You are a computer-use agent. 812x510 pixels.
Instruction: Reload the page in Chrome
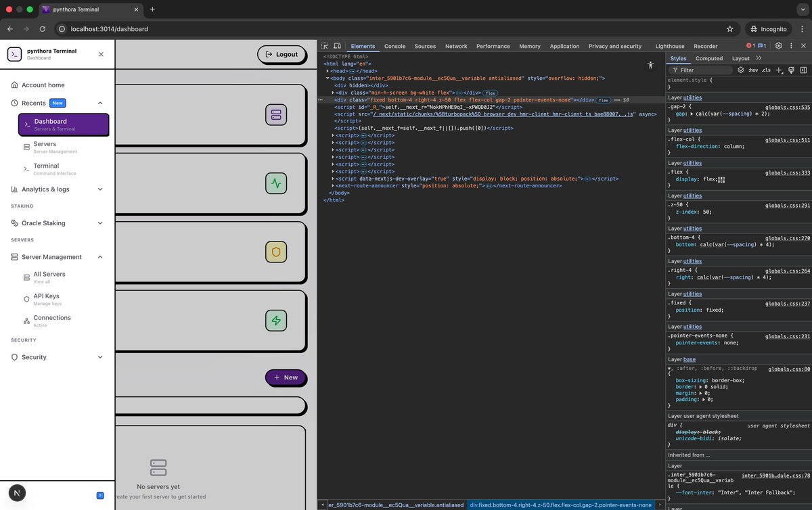[43, 29]
